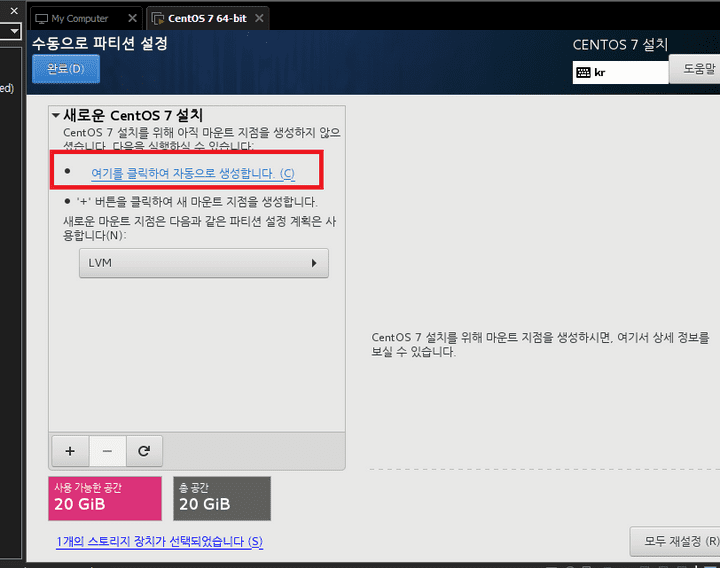Click the 사용 가능한 공간 20 GiB box

click(x=105, y=498)
